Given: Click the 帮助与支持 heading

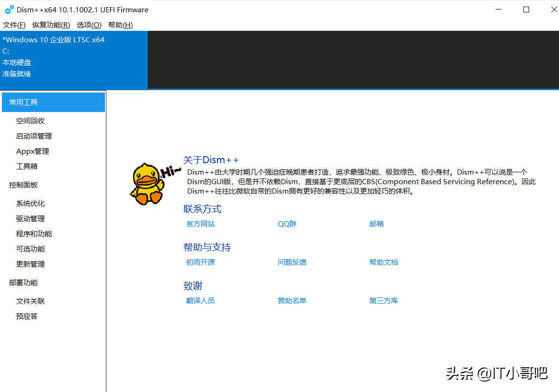Looking at the screenshot, I should [x=207, y=247].
